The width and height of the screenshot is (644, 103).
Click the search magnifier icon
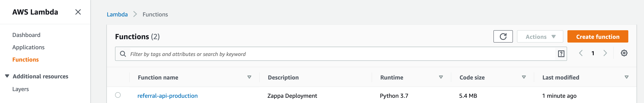[x=123, y=54]
